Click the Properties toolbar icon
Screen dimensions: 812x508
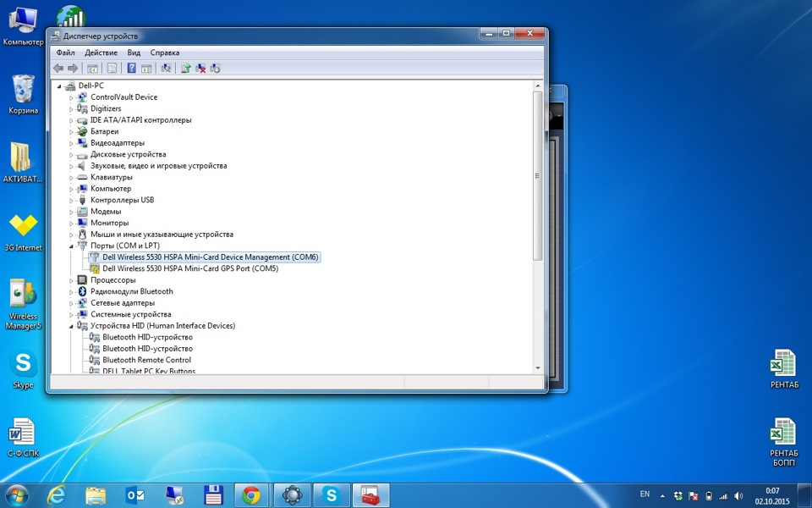point(111,68)
